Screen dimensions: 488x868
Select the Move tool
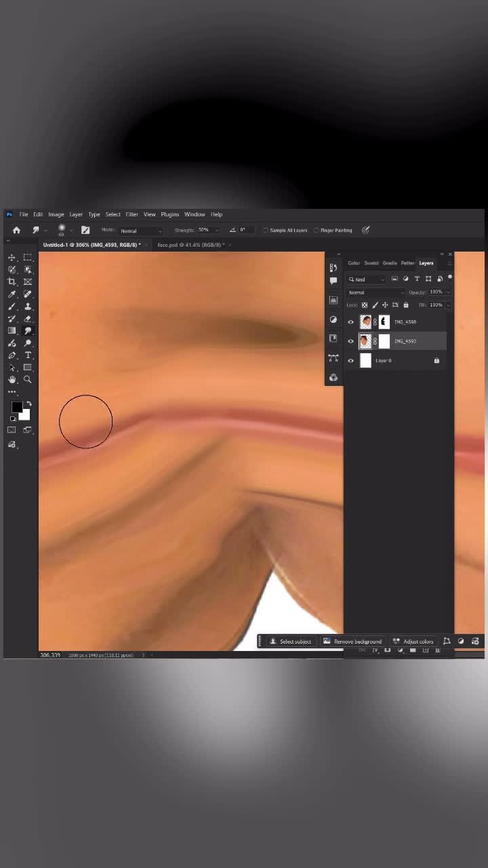(12, 258)
